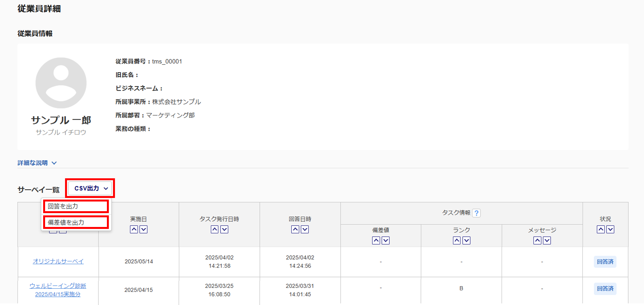Sort 回答日時 column descending

point(305,229)
